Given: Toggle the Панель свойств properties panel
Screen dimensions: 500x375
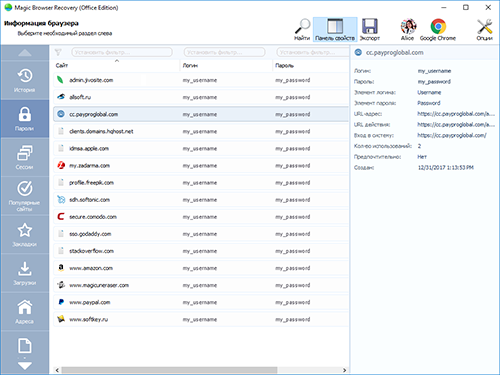Looking at the screenshot, I should 335,29.
